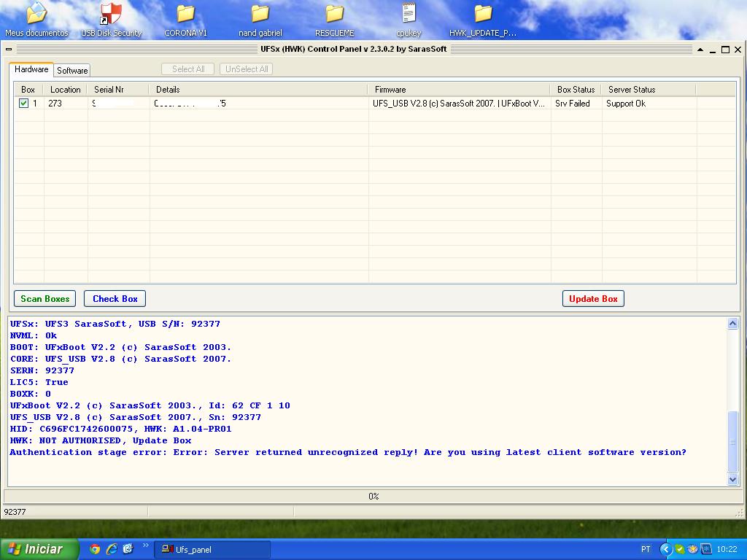Click log scrollbar down arrow
747x560 pixels.
[732, 479]
